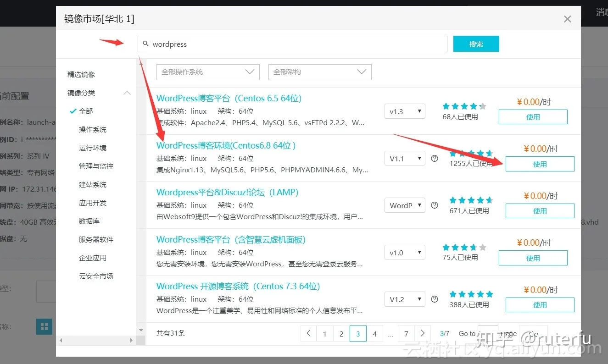Select 精选镜像 in sidebar
608x364 pixels.
pos(81,74)
